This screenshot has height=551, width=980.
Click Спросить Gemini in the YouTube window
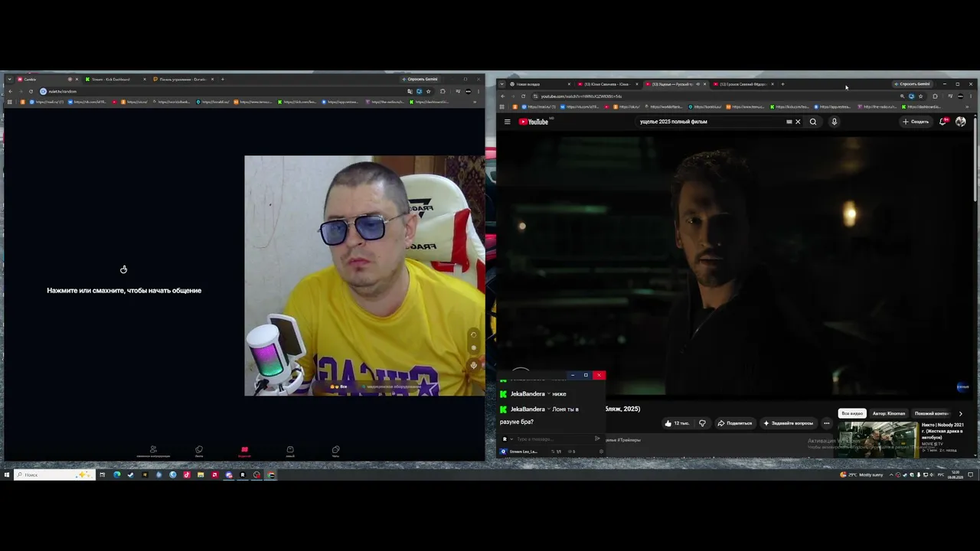pos(912,84)
